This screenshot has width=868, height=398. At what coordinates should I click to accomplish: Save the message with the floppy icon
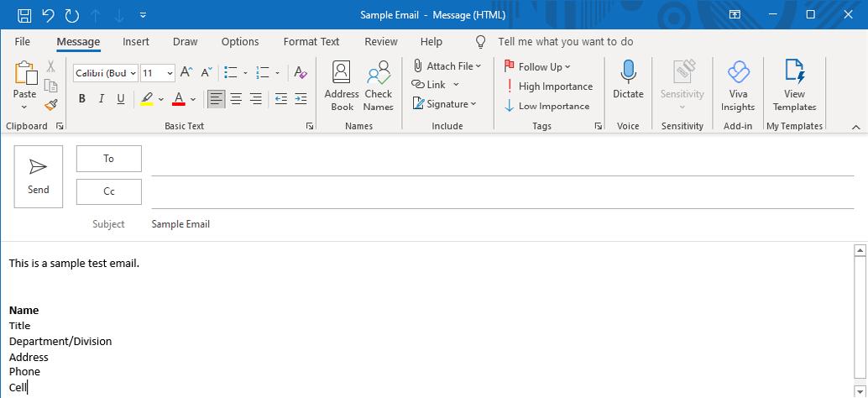pyautogui.click(x=24, y=15)
